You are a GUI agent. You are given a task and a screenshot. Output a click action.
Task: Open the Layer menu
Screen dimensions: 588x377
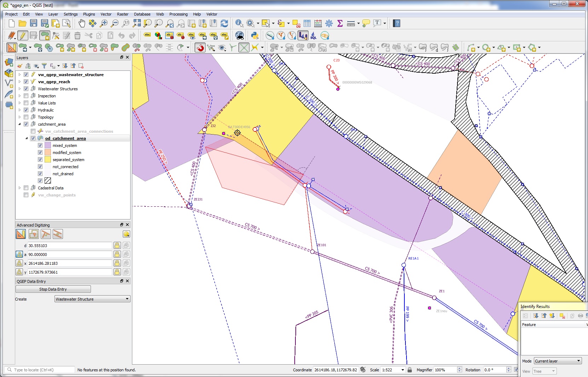click(x=53, y=14)
